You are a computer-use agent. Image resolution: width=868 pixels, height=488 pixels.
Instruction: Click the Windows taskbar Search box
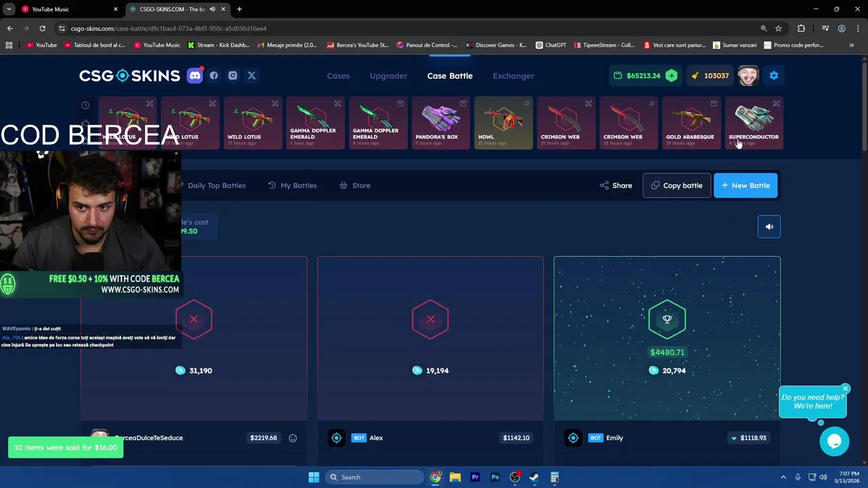[374, 477]
